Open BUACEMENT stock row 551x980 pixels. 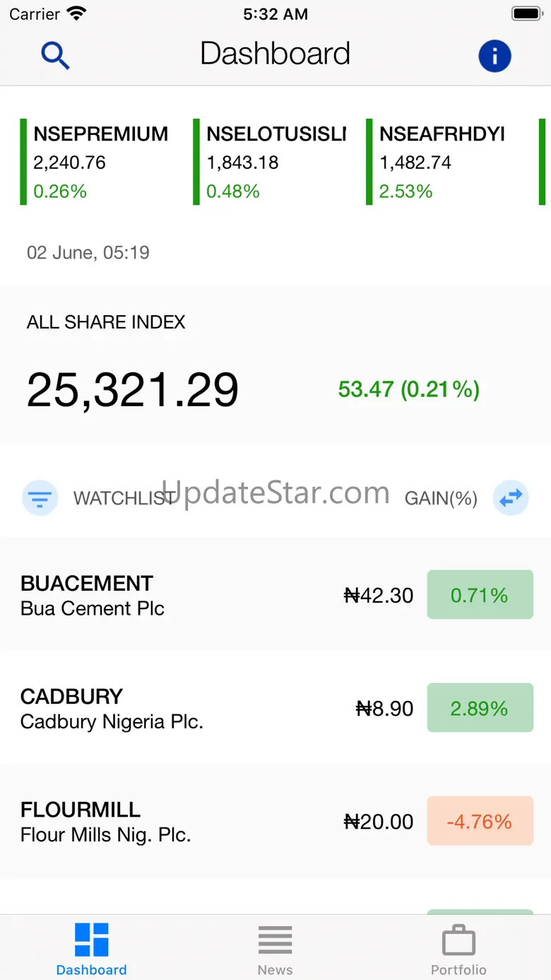pyautogui.click(x=177, y=595)
